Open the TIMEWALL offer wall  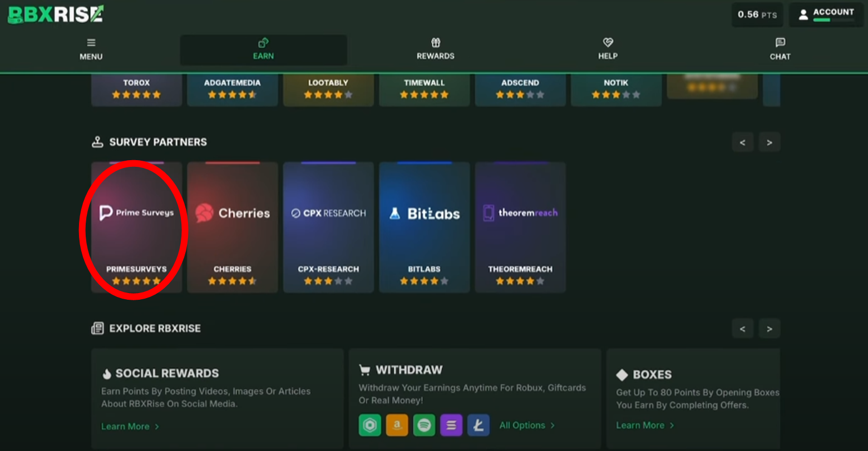tap(425, 89)
